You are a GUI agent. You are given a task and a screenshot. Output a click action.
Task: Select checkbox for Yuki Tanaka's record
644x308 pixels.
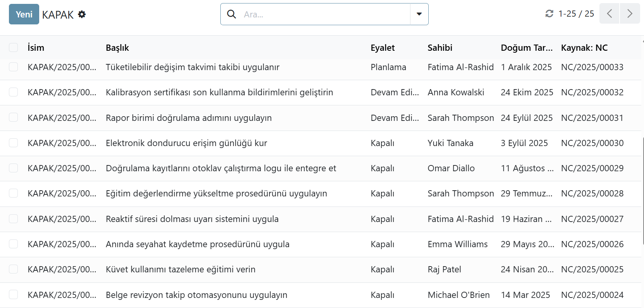tap(14, 143)
